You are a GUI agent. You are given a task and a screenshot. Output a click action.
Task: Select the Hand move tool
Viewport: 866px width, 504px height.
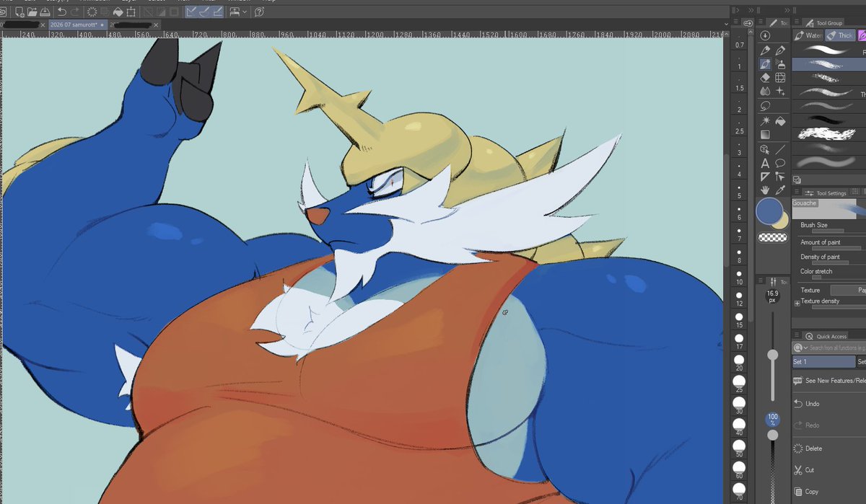click(765, 190)
